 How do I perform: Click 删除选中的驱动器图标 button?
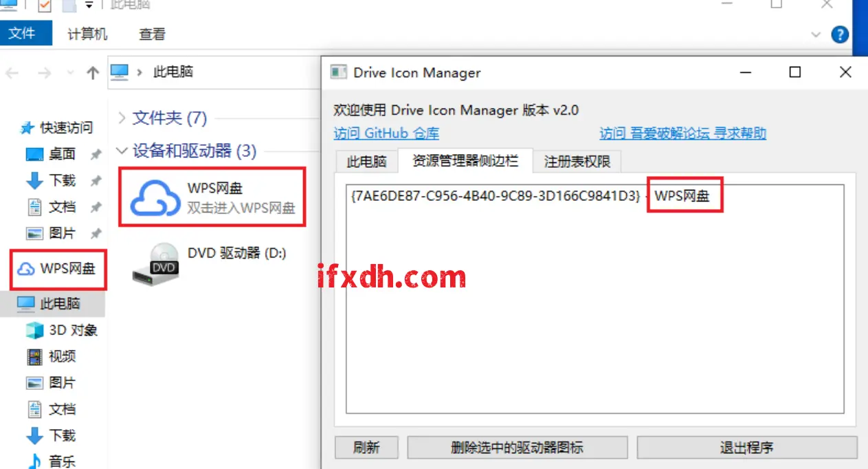coord(517,448)
